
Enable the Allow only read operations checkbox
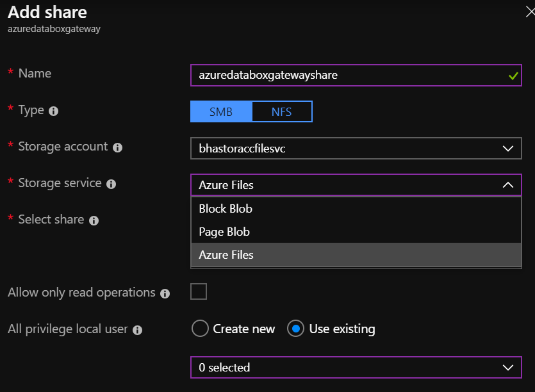pyautogui.click(x=199, y=292)
